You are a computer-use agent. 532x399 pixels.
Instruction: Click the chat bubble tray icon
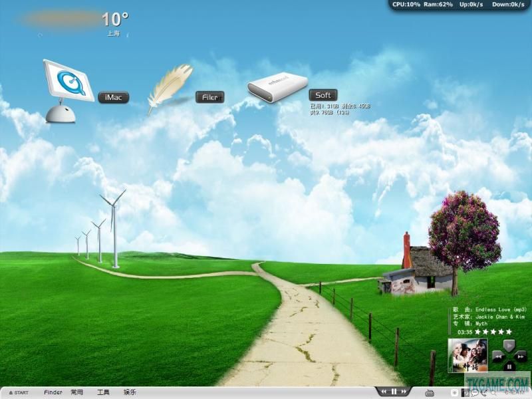pos(474,393)
